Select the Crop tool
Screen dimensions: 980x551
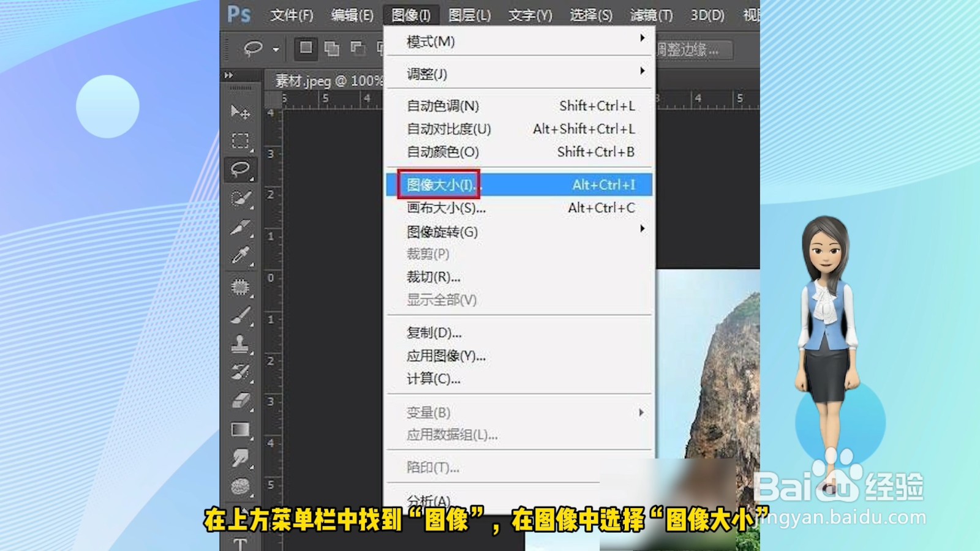(x=240, y=227)
